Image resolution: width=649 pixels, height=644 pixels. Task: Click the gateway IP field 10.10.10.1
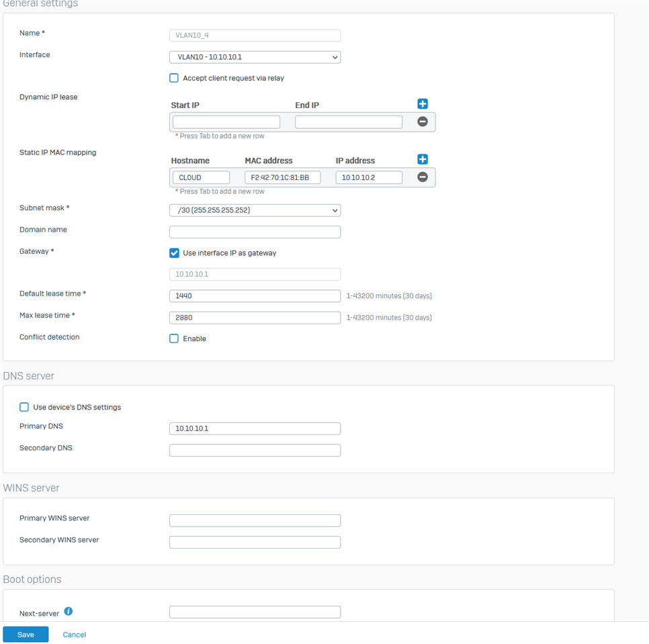[255, 274]
